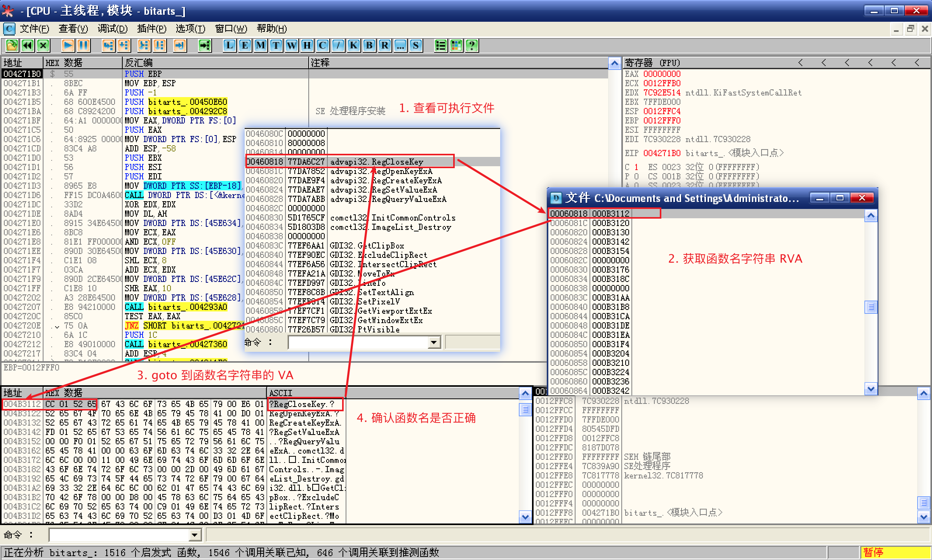Screen dimensions: 932x560
Task: Click the leftmost arrow in the 寄存器 (FPU) header
Action: pyautogui.click(x=800, y=62)
